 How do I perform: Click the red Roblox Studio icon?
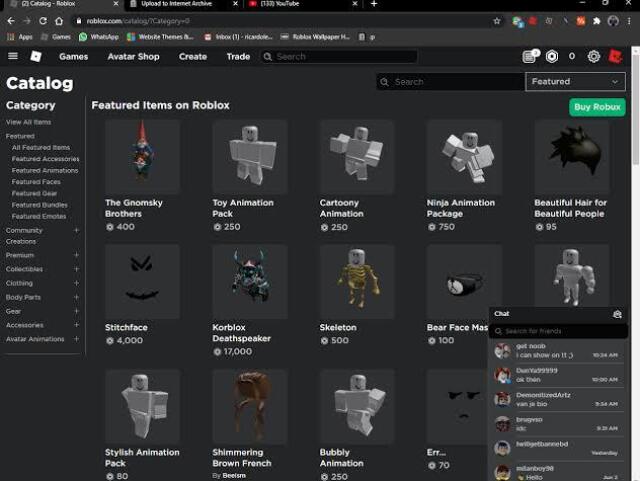(x=615, y=56)
